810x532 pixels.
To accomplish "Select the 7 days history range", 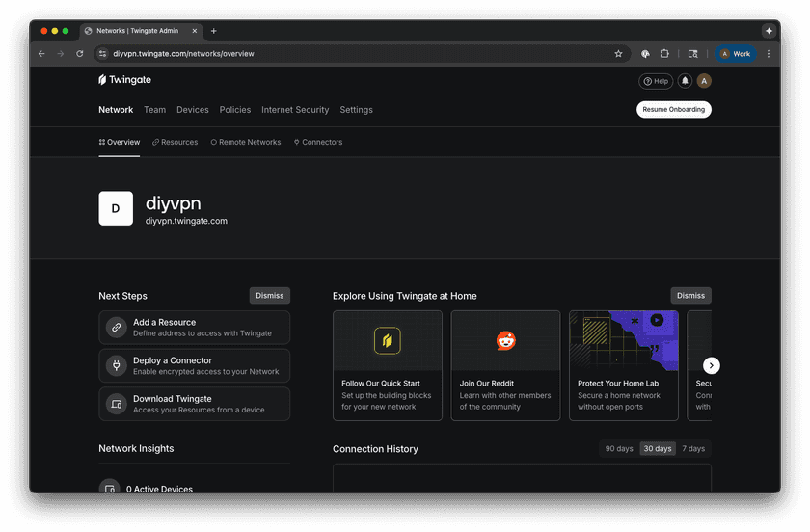I will pos(692,449).
